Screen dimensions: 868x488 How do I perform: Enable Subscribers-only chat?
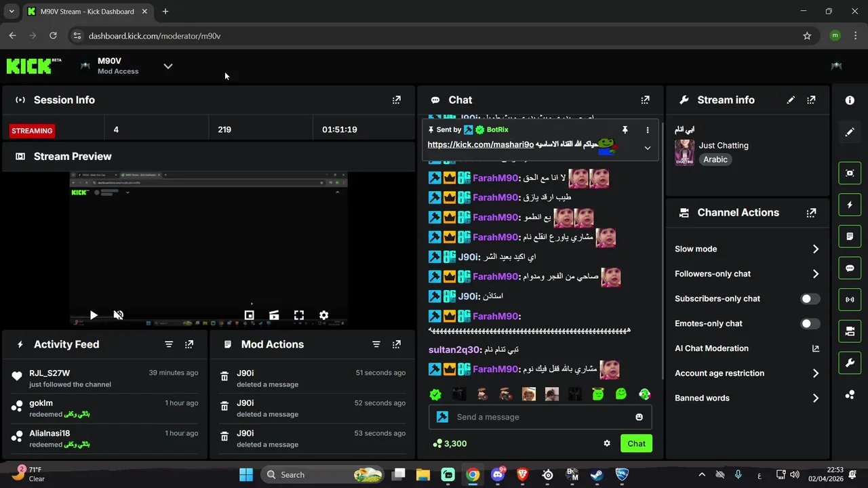pyautogui.click(x=810, y=299)
